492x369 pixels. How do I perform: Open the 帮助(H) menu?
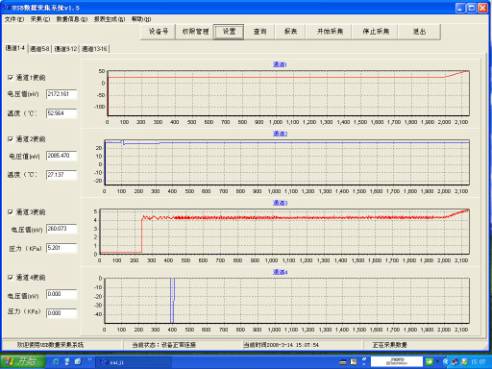[141, 19]
